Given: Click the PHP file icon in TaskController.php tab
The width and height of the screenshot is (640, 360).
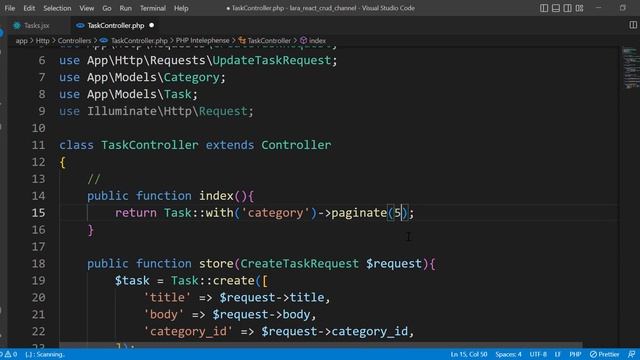Looking at the screenshot, I should point(80,25).
